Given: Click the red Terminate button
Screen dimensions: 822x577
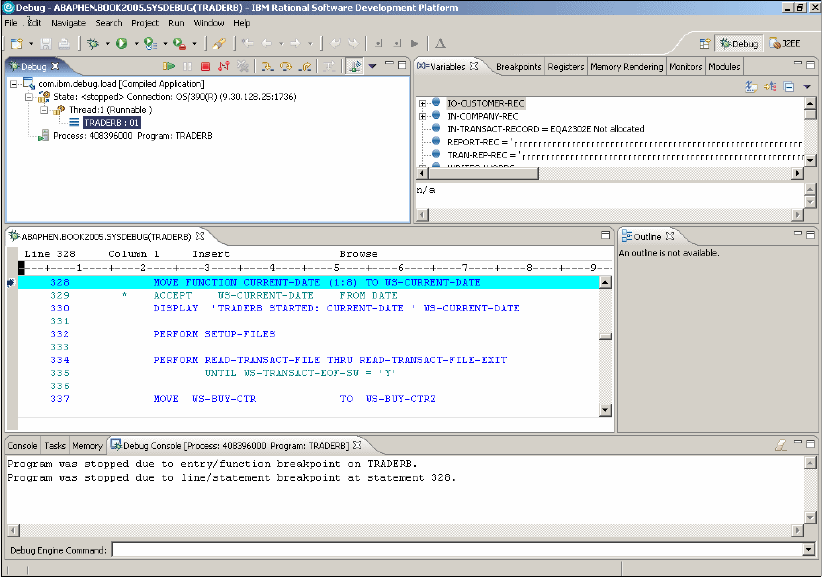Looking at the screenshot, I should pyautogui.click(x=205, y=66).
